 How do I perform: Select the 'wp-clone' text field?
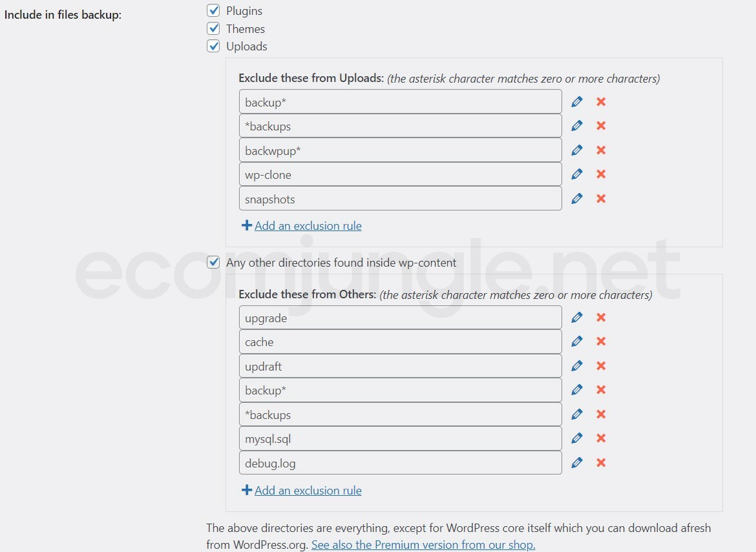[400, 174]
